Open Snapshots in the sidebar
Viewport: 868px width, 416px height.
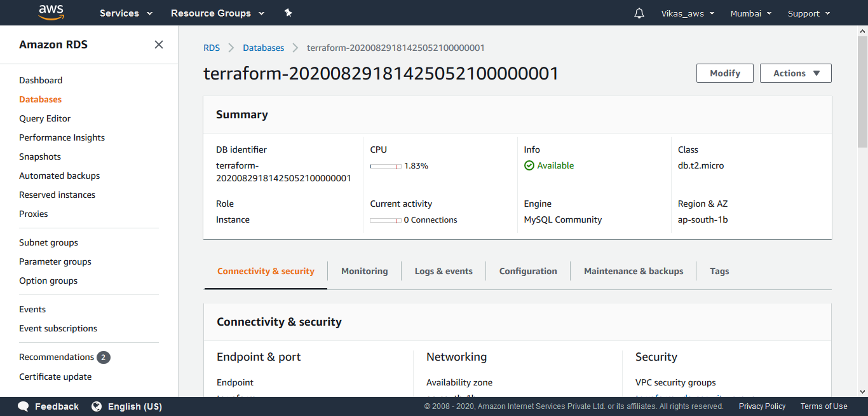40,156
